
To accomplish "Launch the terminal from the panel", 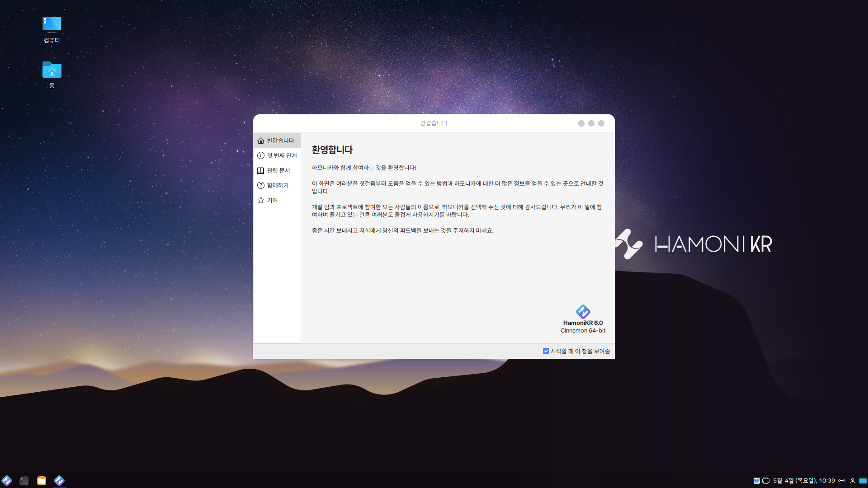I will pyautogui.click(x=24, y=480).
